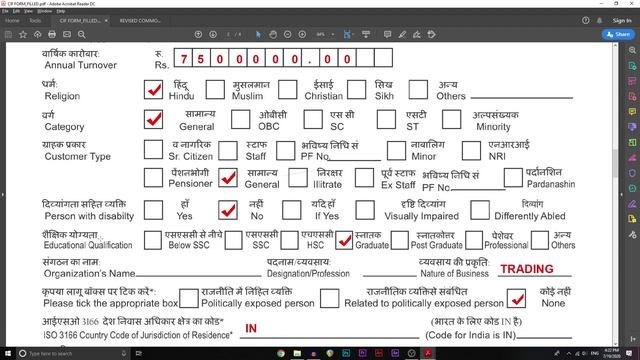Open the purple Fill & Sign pen in the right pane

[x=632, y=203]
